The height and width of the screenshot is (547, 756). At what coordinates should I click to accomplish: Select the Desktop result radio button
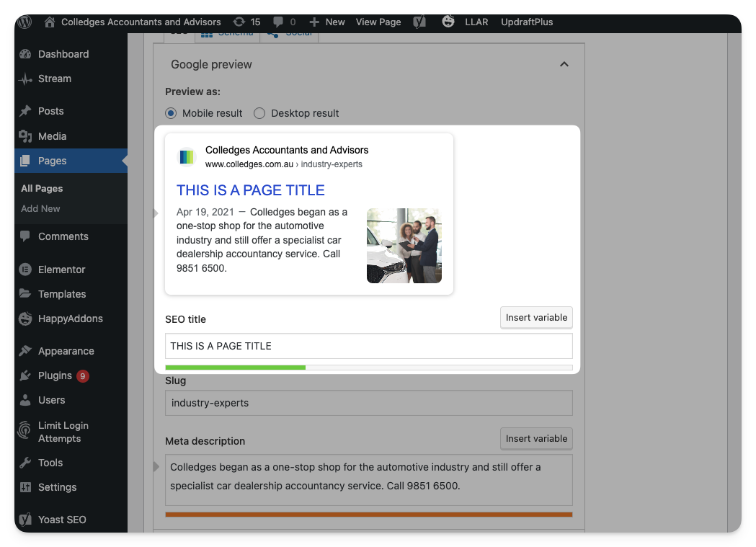[x=259, y=113]
